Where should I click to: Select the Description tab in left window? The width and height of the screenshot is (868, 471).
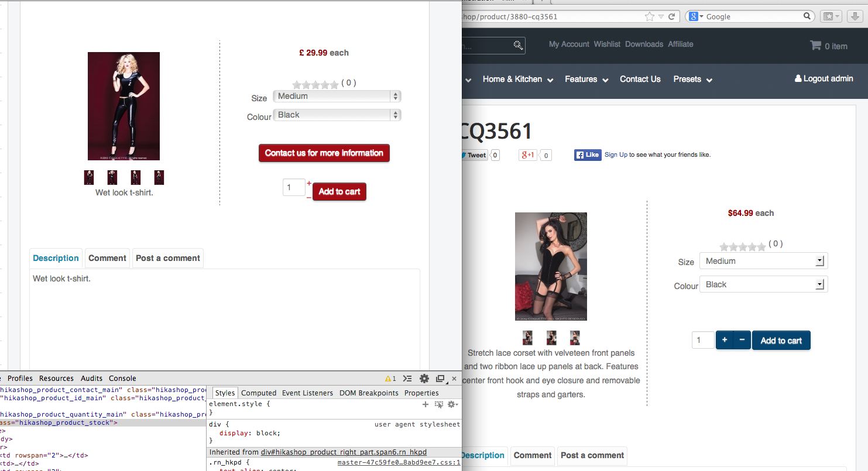(56, 258)
